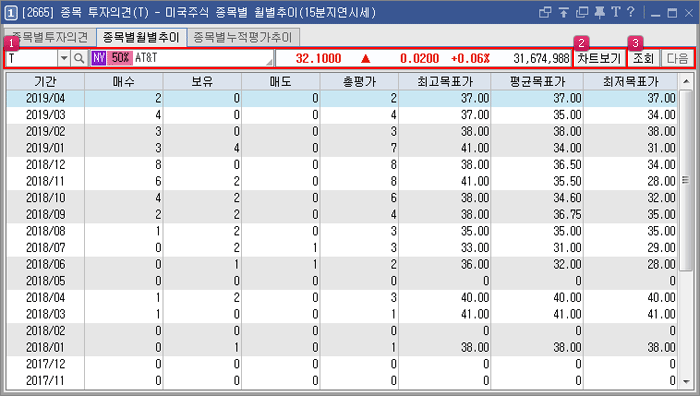This screenshot has height=396, width=700.
Task: Select the 2018/03 period cell
Action: pyautogui.click(x=46, y=314)
